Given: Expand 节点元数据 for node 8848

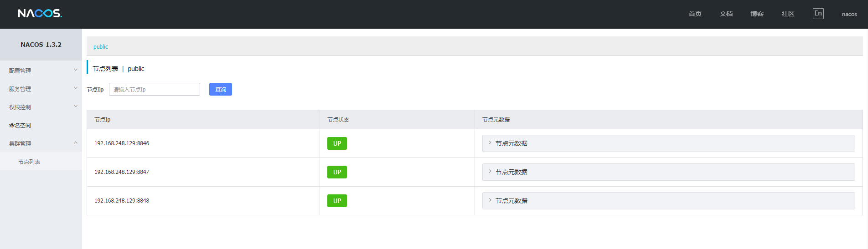Looking at the screenshot, I should (x=668, y=201).
